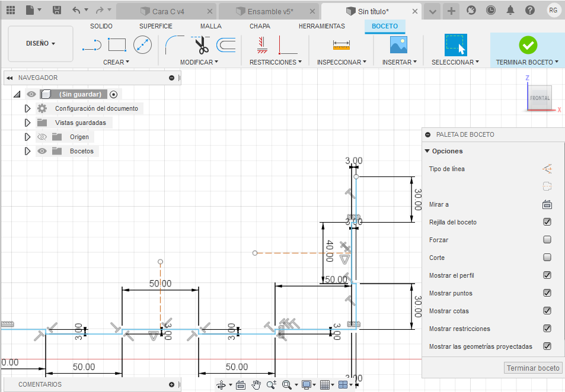Activate the Select tool icon
Image resolution: width=565 pixels, height=392 pixels.
pos(456,45)
